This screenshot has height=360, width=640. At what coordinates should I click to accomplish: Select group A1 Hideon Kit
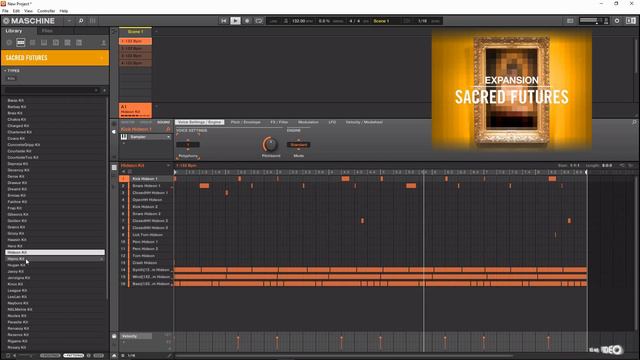(x=135, y=110)
